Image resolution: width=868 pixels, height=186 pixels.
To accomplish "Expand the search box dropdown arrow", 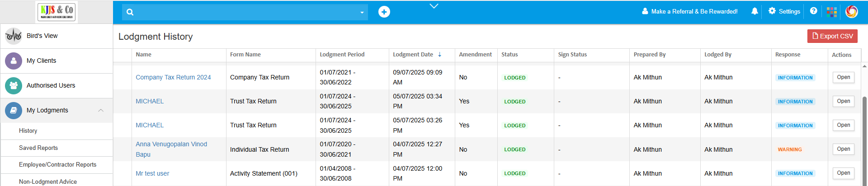I will [362, 13].
